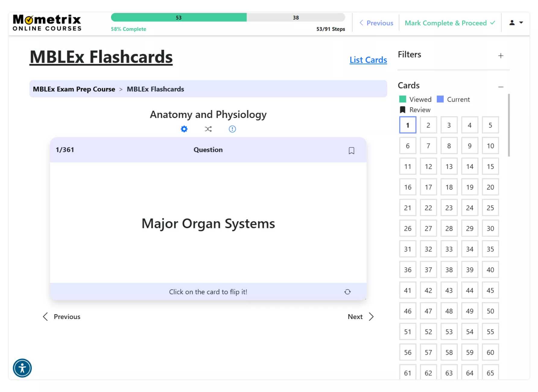538x392 pixels.
Task: Go to Next flashcard
Action: pos(360,317)
